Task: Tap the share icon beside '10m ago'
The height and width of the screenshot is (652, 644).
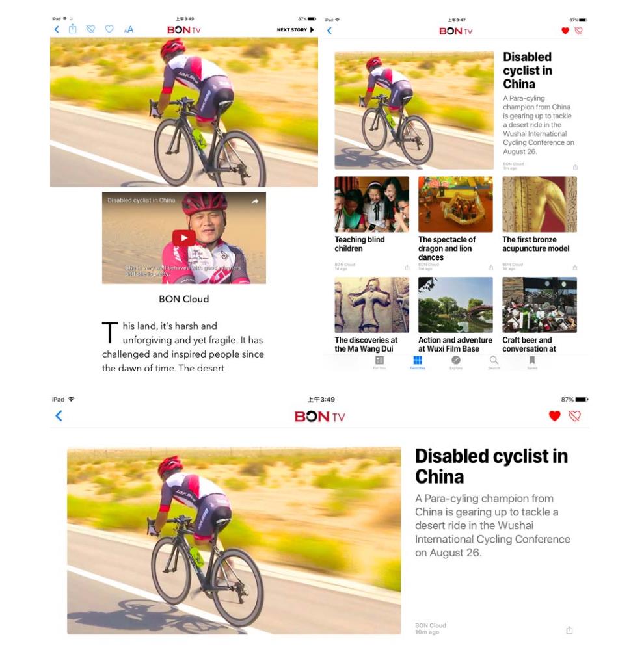Action: (570, 630)
